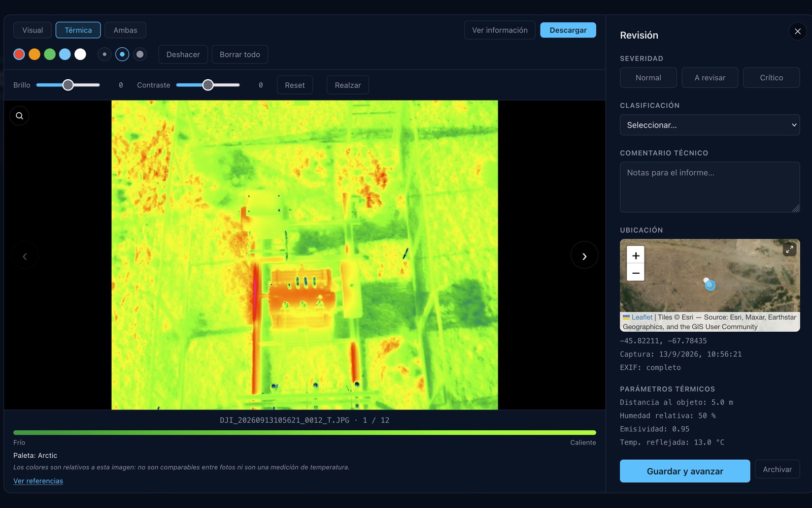The image size is (812, 508).
Task: Click Guardar y avanzar
Action: coord(685,471)
